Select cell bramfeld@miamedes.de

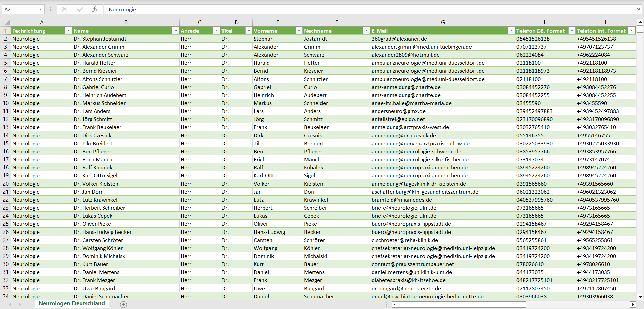point(443,200)
